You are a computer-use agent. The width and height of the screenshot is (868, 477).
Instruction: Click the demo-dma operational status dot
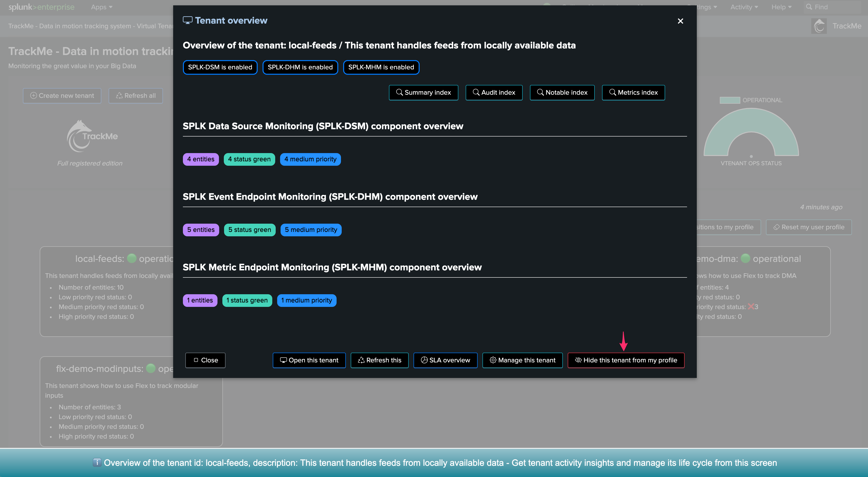click(x=746, y=258)
